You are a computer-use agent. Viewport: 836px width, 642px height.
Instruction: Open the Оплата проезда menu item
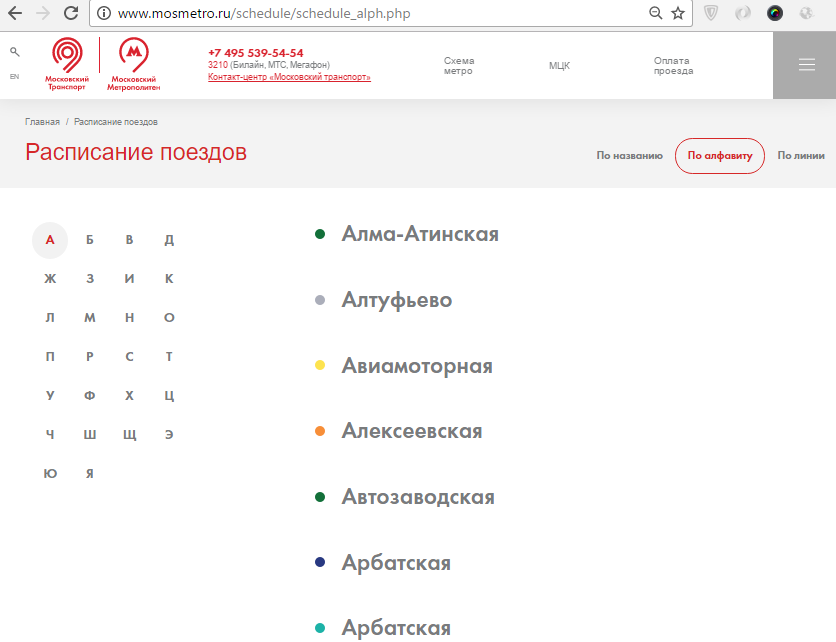673,66
